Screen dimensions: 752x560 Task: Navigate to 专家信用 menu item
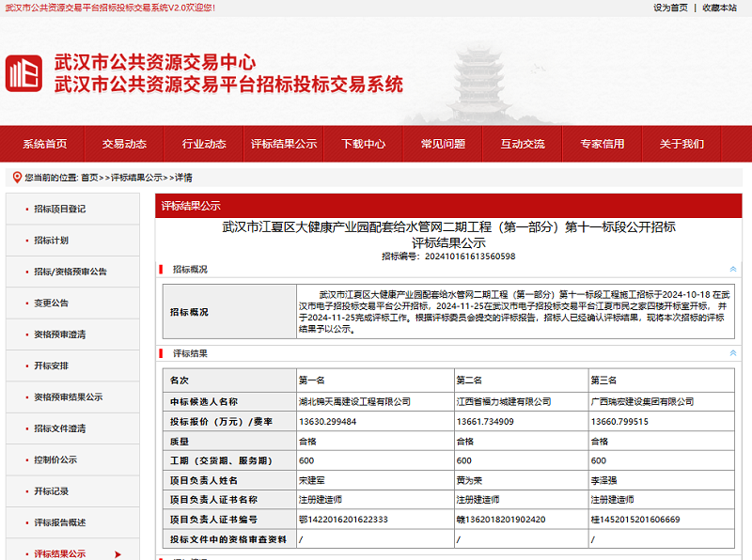click(602, 144)
